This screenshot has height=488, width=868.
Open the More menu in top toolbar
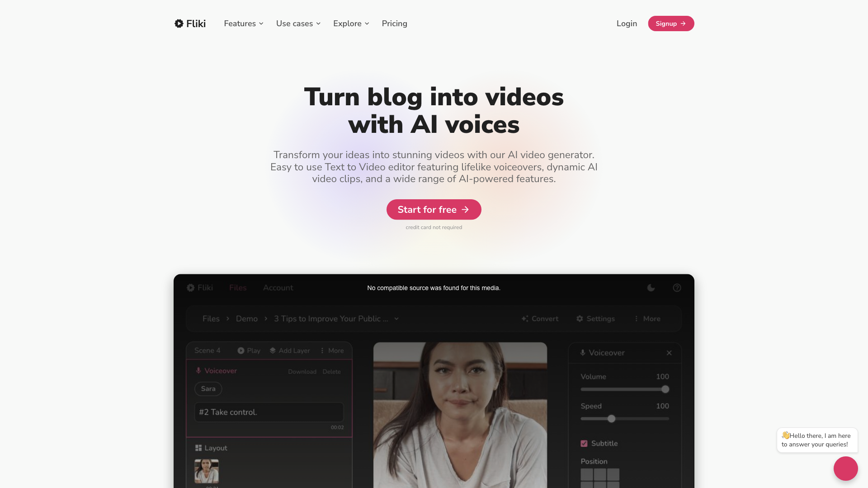point(647,318)
